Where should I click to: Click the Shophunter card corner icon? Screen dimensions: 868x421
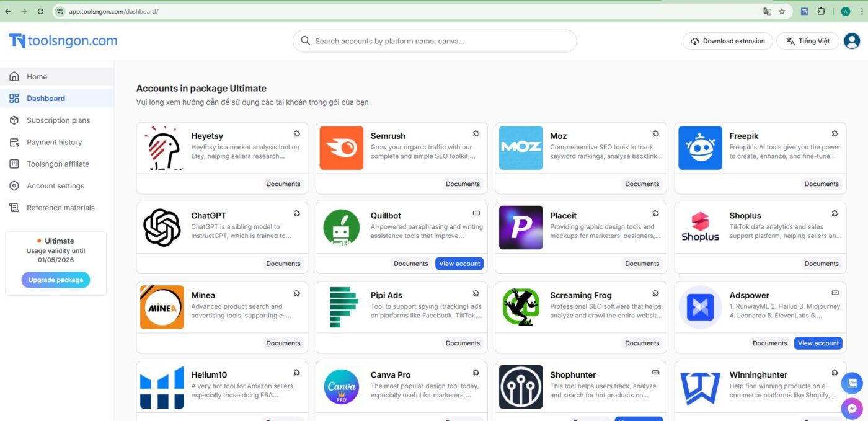655,372
